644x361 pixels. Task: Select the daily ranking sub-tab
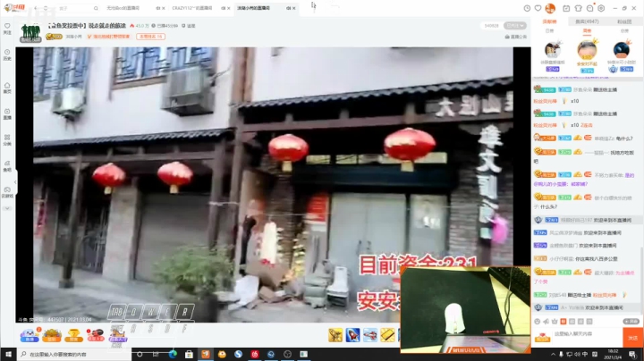(549, 30)
